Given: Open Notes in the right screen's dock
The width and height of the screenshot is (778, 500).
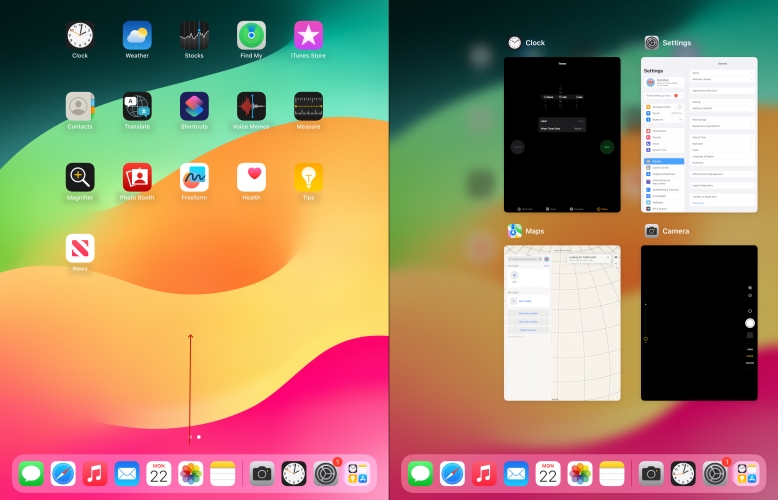Looking at the screenshot, I should pyautogui.click(x=611, y=474).
